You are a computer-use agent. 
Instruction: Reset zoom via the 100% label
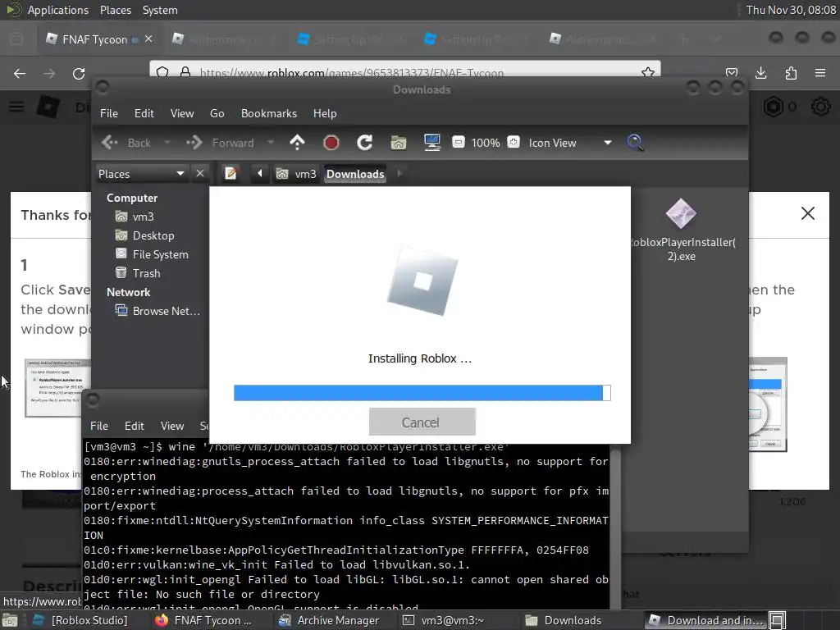coord(486,143)
